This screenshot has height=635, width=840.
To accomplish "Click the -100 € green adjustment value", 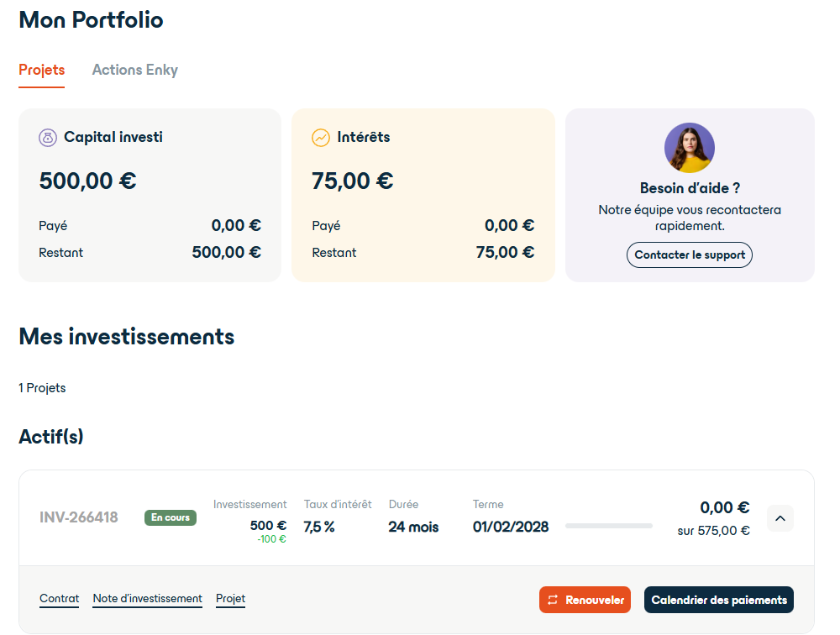I will [x=271, y=539].
